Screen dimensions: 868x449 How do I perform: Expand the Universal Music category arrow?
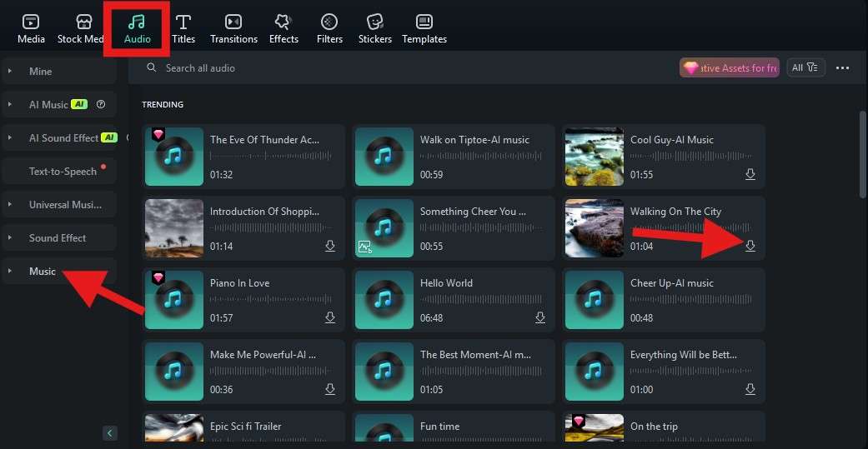point(9,205)
